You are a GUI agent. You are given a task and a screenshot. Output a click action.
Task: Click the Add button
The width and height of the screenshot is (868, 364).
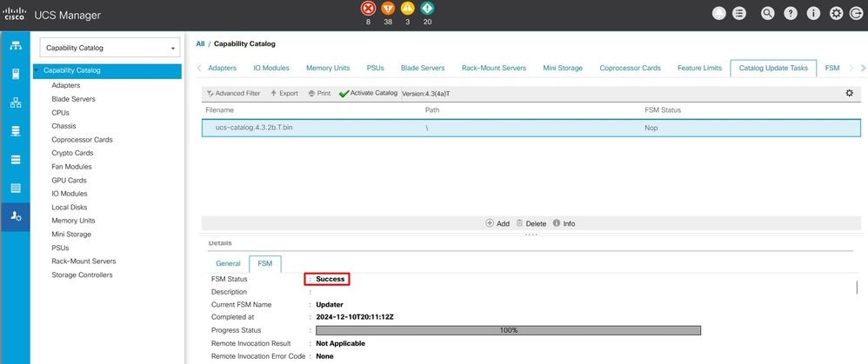pos(497,223)
